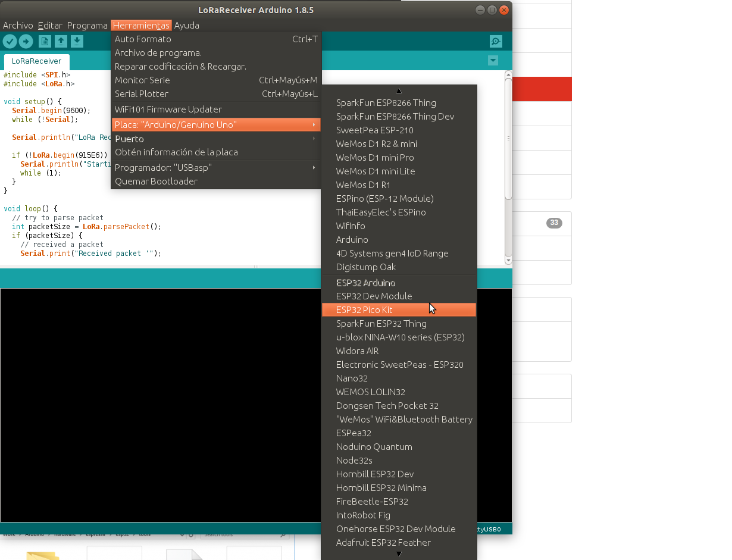
Task: Click the Upload arrow icon
Action: [x=26, y=41]
